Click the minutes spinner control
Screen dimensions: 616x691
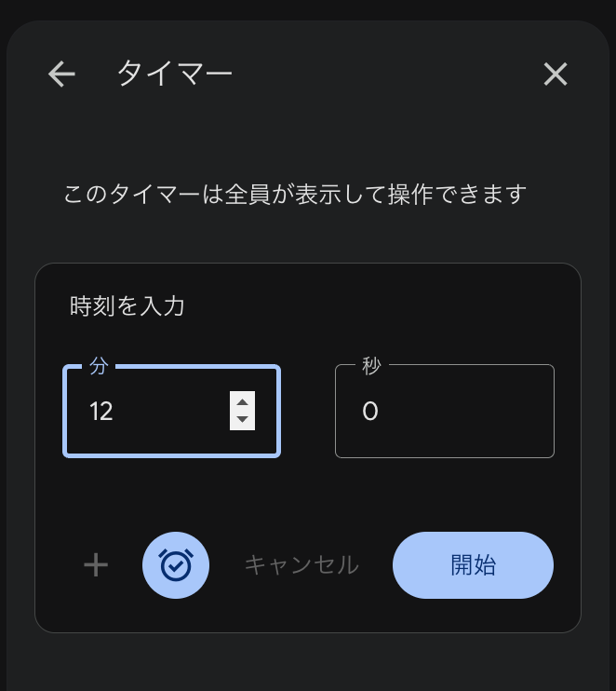[x=242, y=411]
